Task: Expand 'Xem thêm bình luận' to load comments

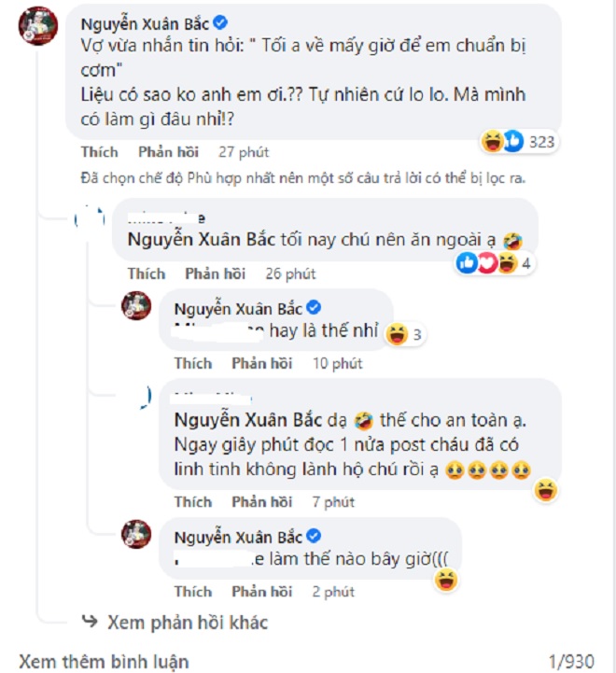Action: [104, 662]
